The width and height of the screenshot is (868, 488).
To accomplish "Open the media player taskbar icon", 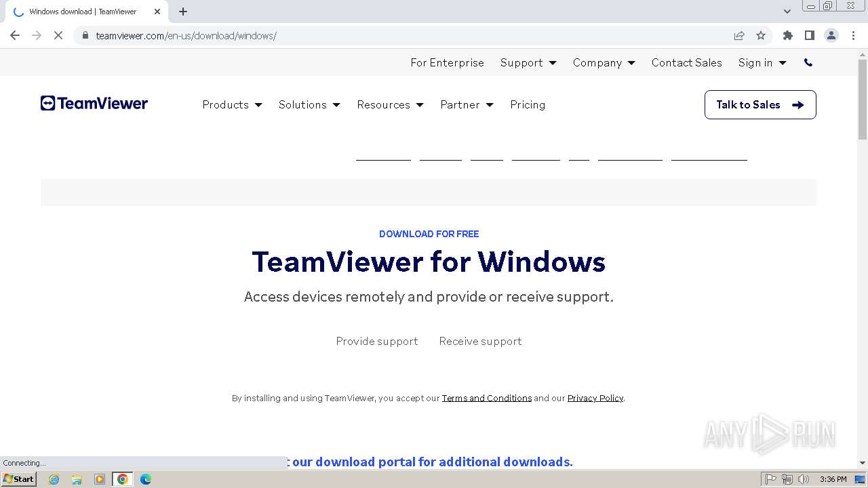I will click(100, 479).
